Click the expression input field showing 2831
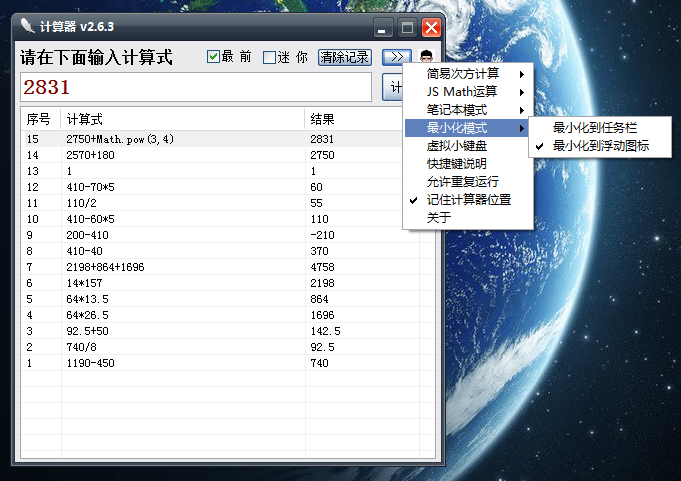The width and height of the screenshot is (681, 481). [196, 87]
